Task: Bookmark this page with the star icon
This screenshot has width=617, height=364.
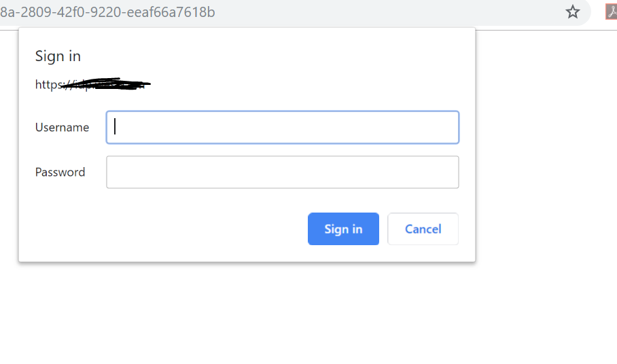Action: (x=573, y=12)
